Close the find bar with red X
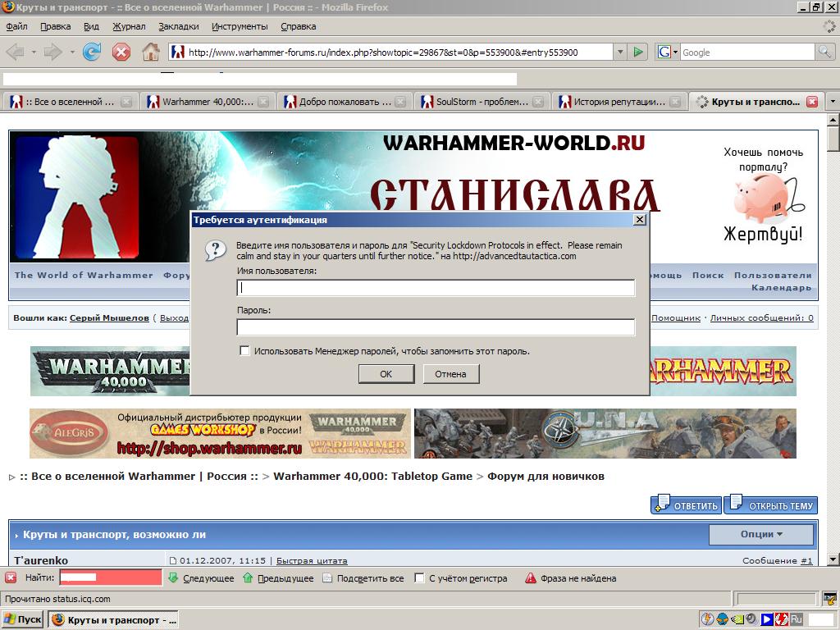The width and height of the screenshot is (840, 630). (10, 577)
